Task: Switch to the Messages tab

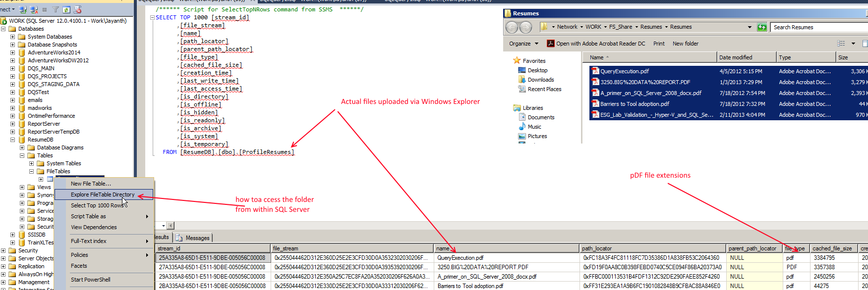Action: coord(193,238)
